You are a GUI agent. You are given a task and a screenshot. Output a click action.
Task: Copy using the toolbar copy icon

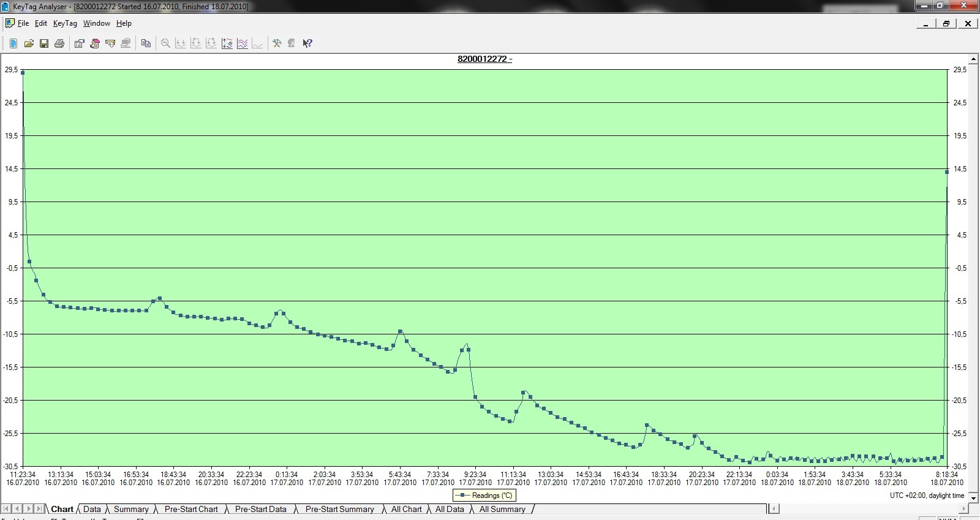click(146, 43)
